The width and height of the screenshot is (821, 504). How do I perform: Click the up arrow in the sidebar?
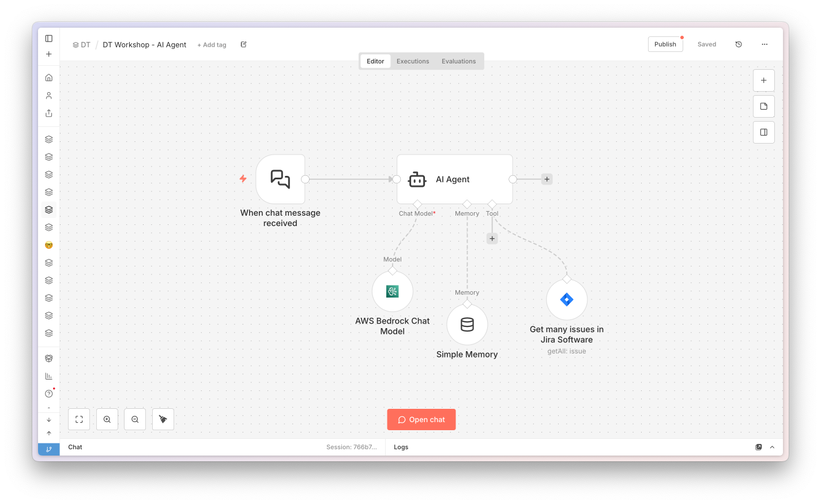(49, 433)
